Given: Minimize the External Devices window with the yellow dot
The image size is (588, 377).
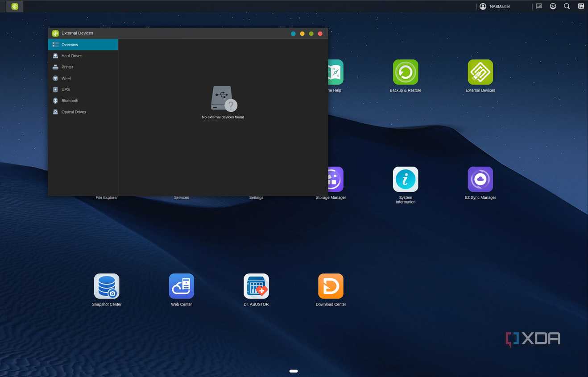Looking at the screenshot, I should pyautogui.click(x=302, y=34).
